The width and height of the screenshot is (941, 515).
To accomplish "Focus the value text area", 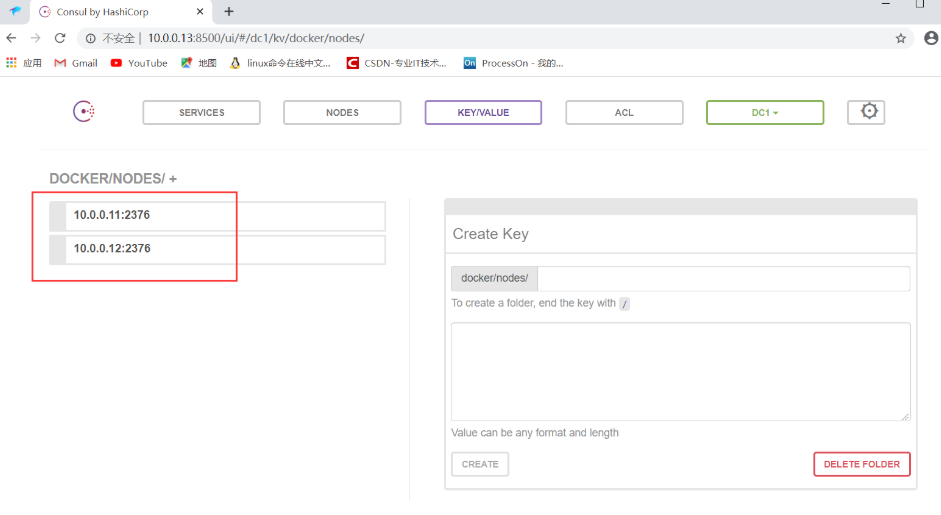I will [x=681, y=372].
